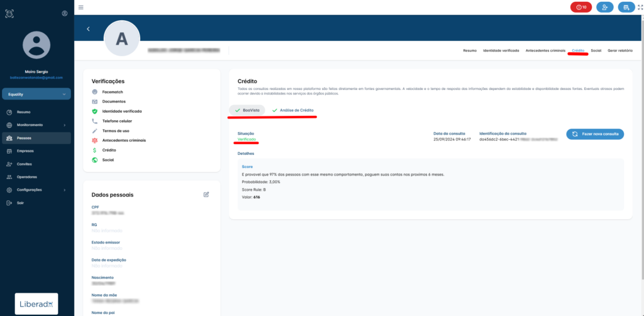The width and height of the screenshot is (644, 316).
Task: Click the Convites add-user icon
Action: (x=9, y=164)
